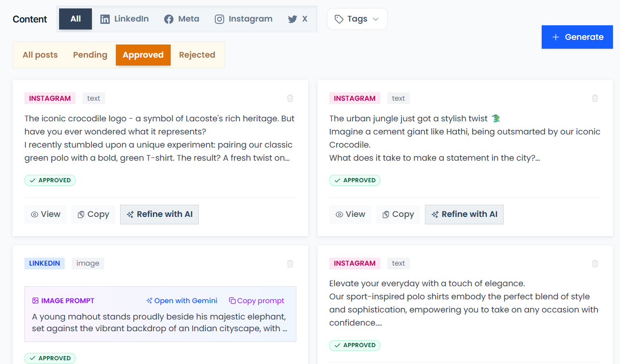Click the young mahout image prompt text
The image size is (620, 364).
pyautogui.click(x=160, y=322)
